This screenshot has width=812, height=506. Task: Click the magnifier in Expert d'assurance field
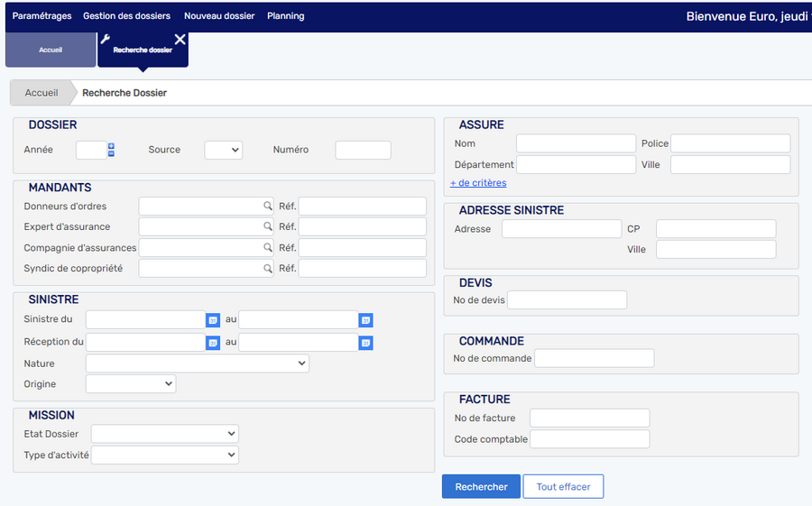(x=267, y=227)
